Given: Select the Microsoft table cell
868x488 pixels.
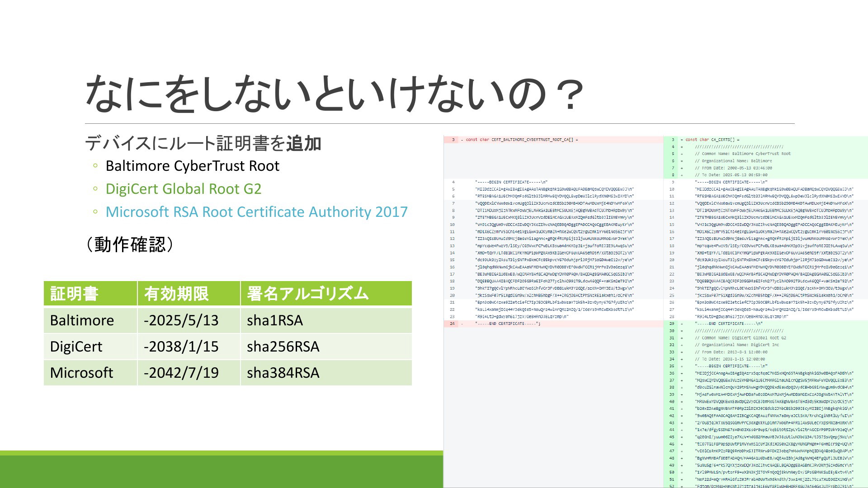Looking at the screenshot, I should (90, 372).
